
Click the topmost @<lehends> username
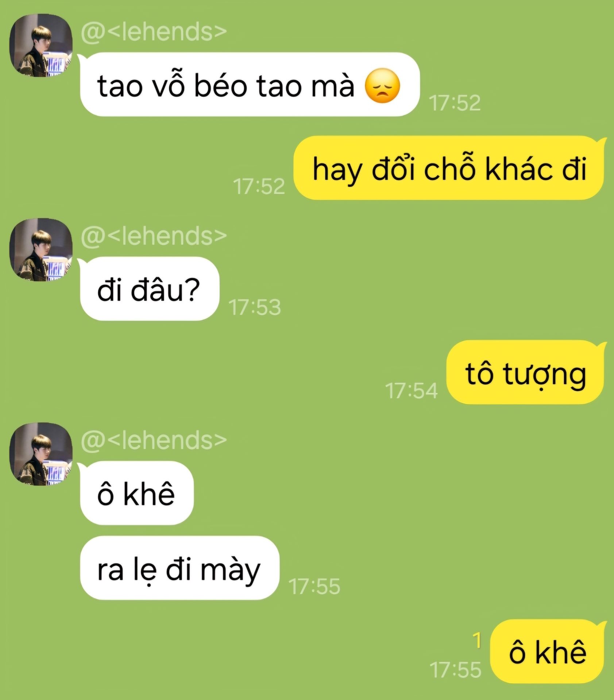(x=154, y=32)
